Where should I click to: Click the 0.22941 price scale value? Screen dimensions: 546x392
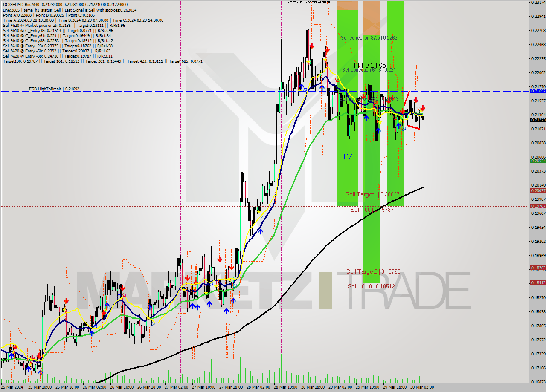coord(538,17)
